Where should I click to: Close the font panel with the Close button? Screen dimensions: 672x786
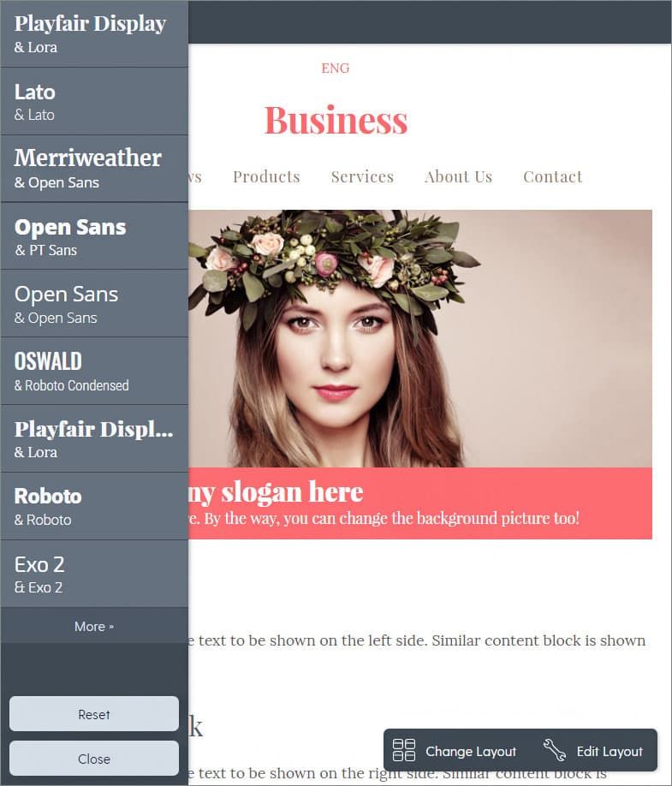pyautogui.click(x=94, y=759)
